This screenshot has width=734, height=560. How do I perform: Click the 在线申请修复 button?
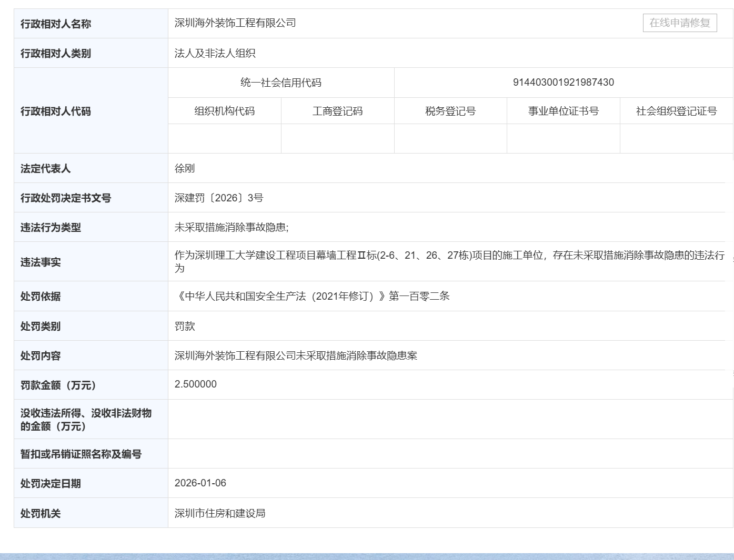679,23
